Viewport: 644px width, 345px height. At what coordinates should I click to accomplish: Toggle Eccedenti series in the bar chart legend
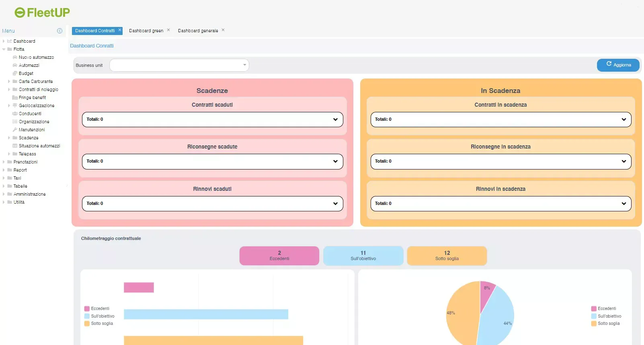100,309
